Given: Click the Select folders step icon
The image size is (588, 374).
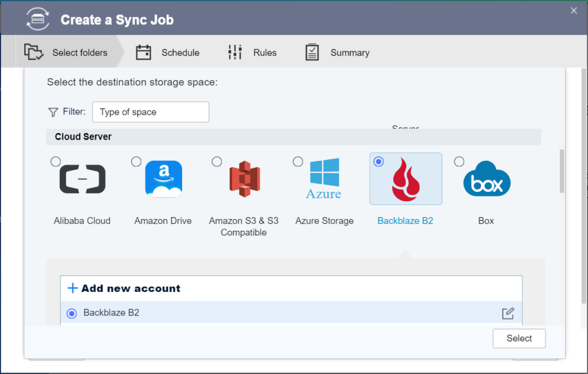Looking at the screenshot, I should [33, 52].
